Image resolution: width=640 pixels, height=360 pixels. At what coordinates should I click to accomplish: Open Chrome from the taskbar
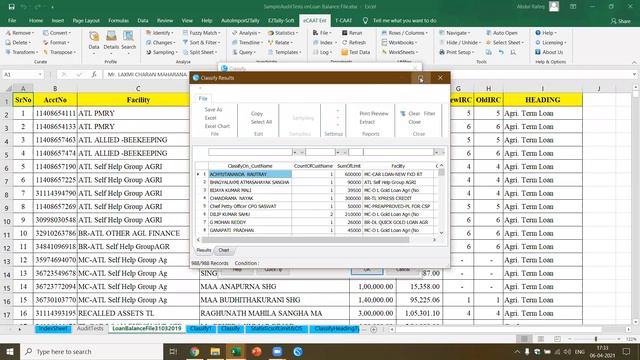click(194, 351)
